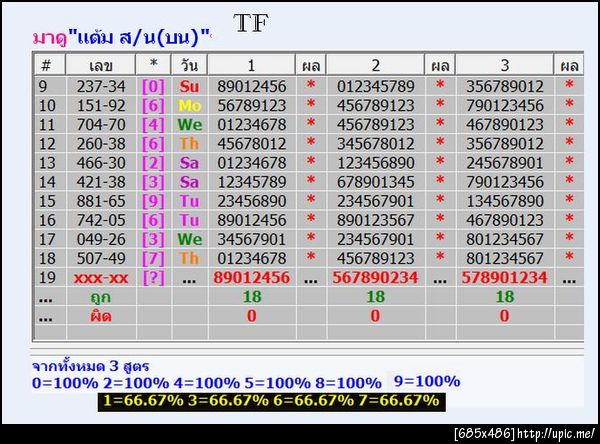Select the red "578901234" prediction
600x444 pixels.
point(505,278)
